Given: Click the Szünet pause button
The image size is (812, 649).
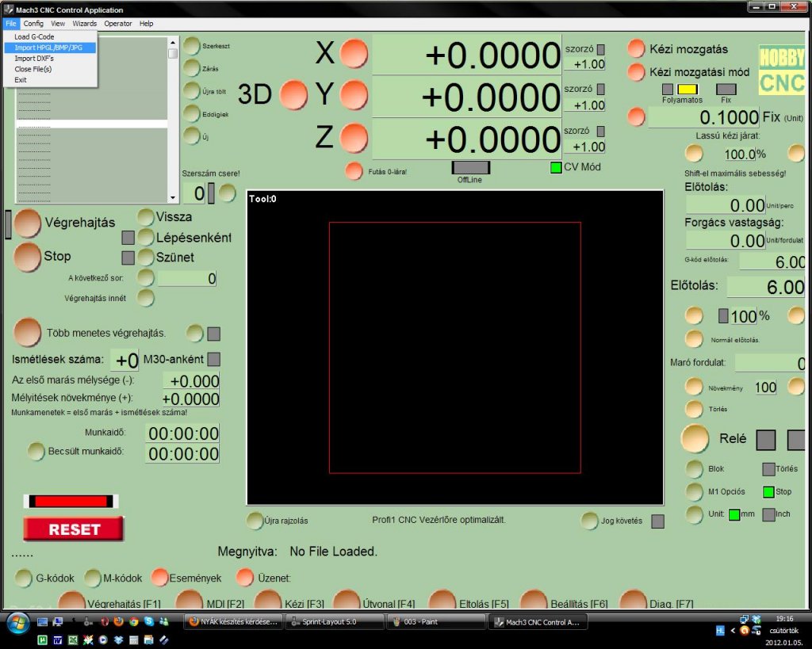Looking at the screenshot, I should click(x=146, y=258).
